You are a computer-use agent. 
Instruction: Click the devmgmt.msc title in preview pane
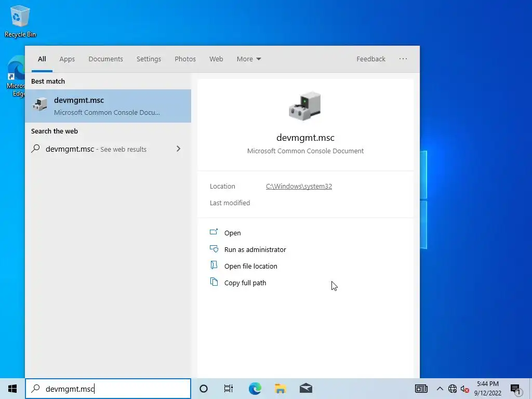click(305, 138)
